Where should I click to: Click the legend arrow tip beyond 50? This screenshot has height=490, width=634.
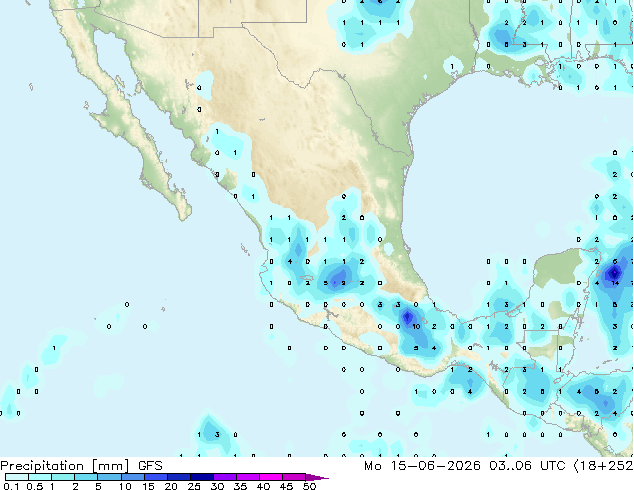(317, 477)
